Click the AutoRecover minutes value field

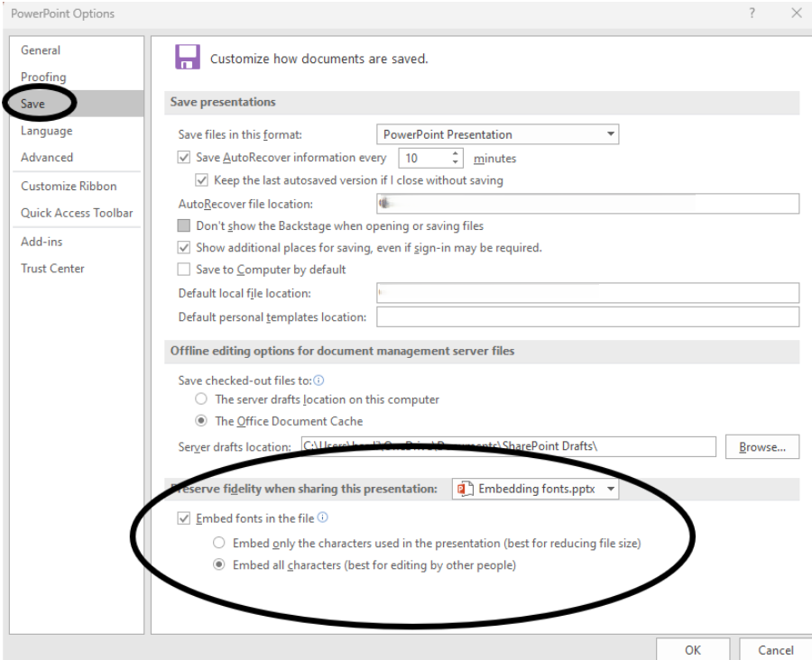424,159
